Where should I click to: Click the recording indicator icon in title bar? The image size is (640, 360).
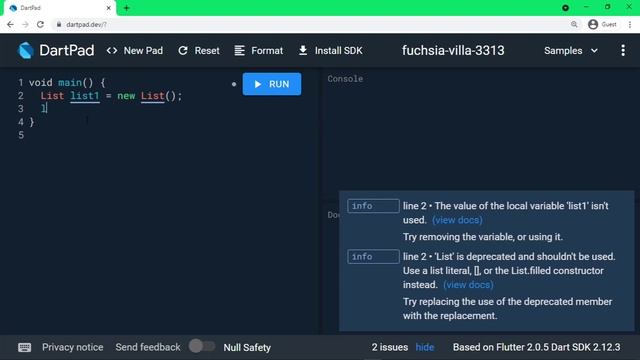(565, 8)
